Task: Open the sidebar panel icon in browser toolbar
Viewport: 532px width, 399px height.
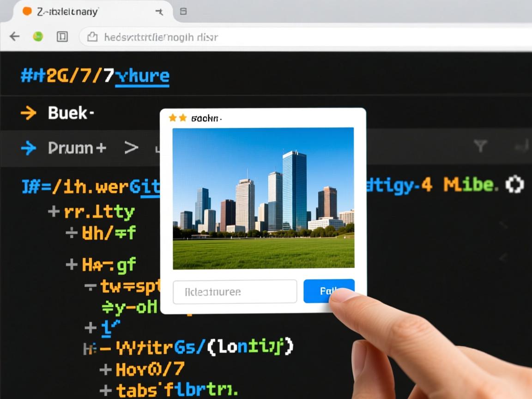Action: click(62, 37)
